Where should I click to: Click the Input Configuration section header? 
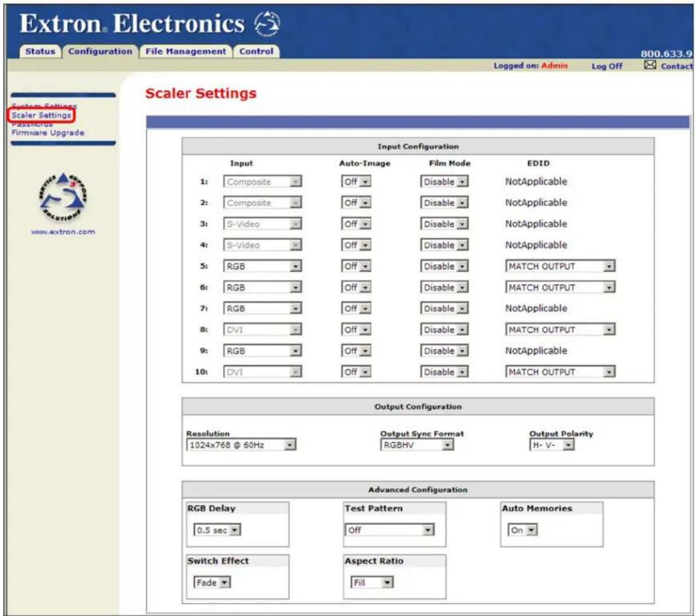[418, 146]
